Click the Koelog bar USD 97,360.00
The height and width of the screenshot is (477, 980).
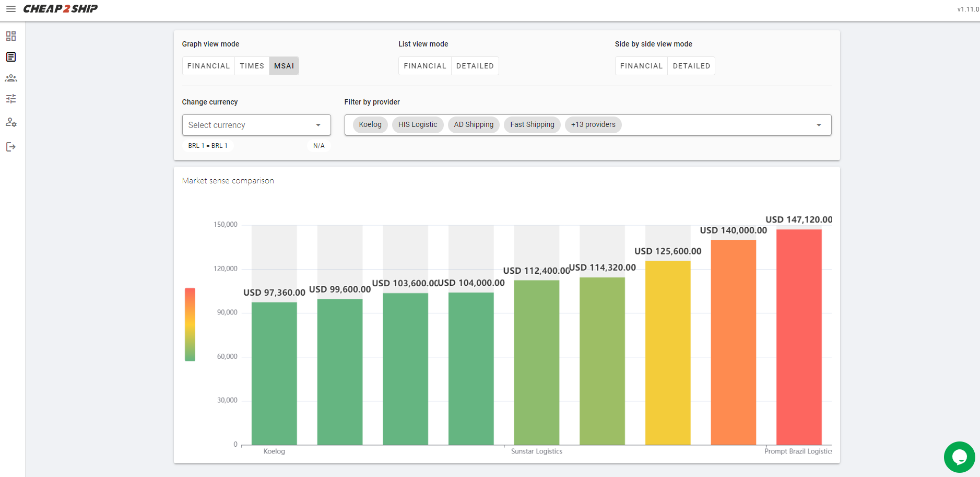tap(274, 374)
